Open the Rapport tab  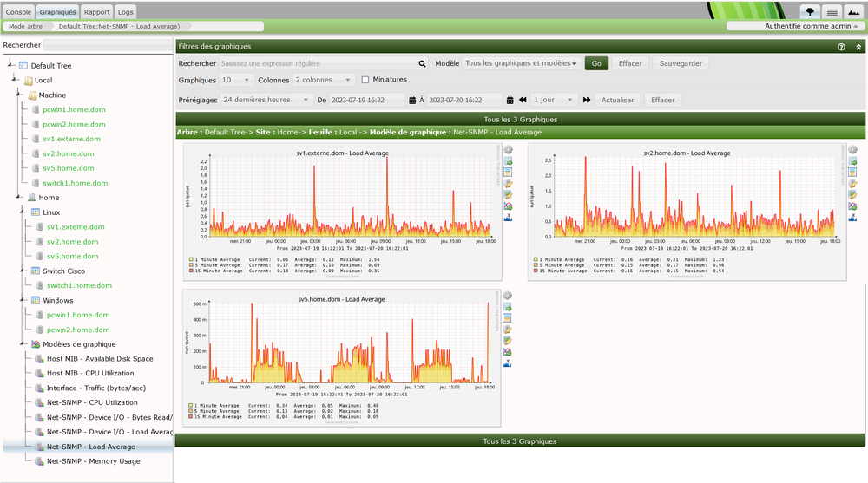pyautogui.click(x=97, y=11)
